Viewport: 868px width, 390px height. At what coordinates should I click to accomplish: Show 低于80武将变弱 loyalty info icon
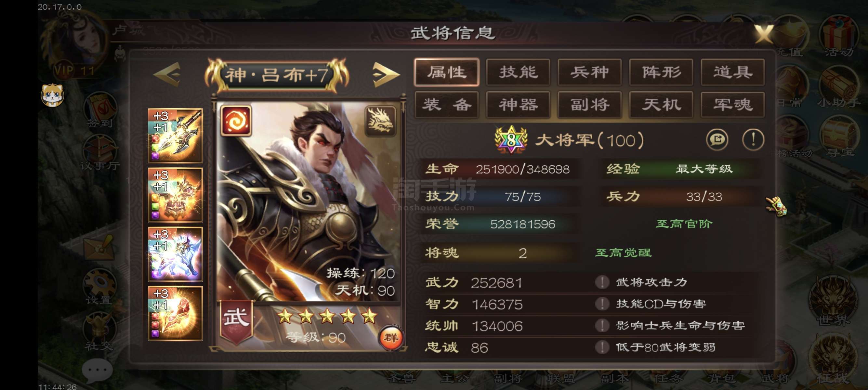pos(602,347)
